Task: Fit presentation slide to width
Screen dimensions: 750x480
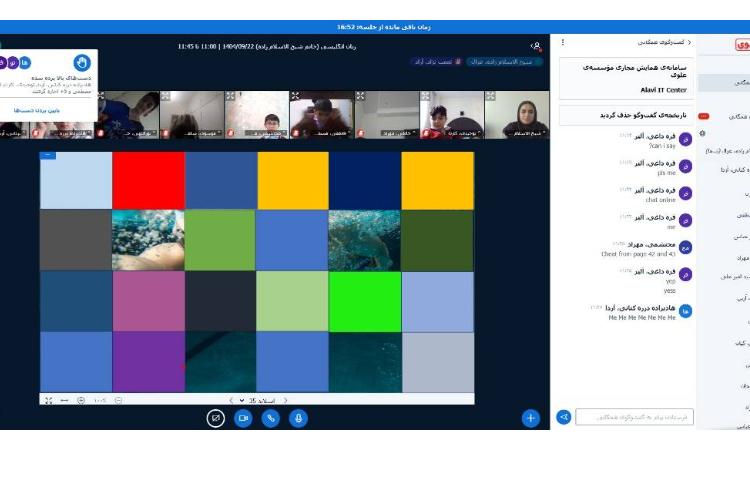Action: point(64,400)
